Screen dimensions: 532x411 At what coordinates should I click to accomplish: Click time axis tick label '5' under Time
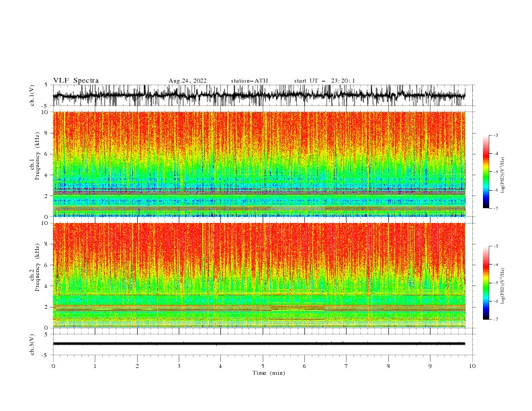263,366
